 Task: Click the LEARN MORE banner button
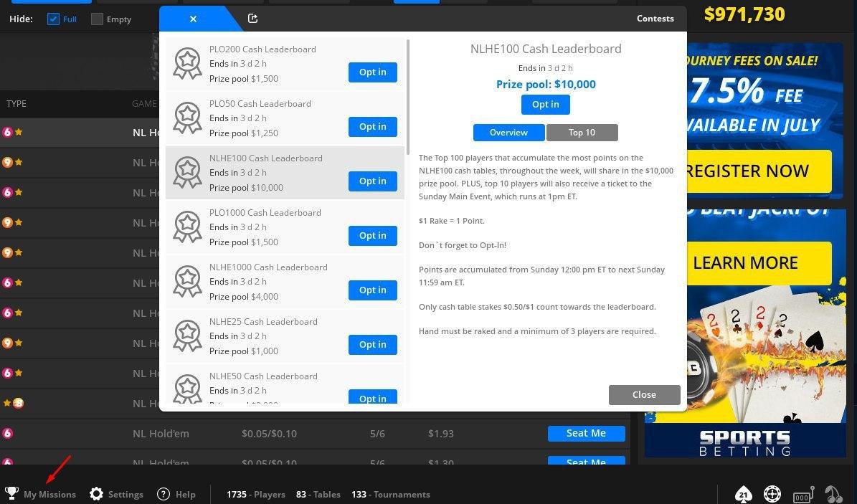758,263
